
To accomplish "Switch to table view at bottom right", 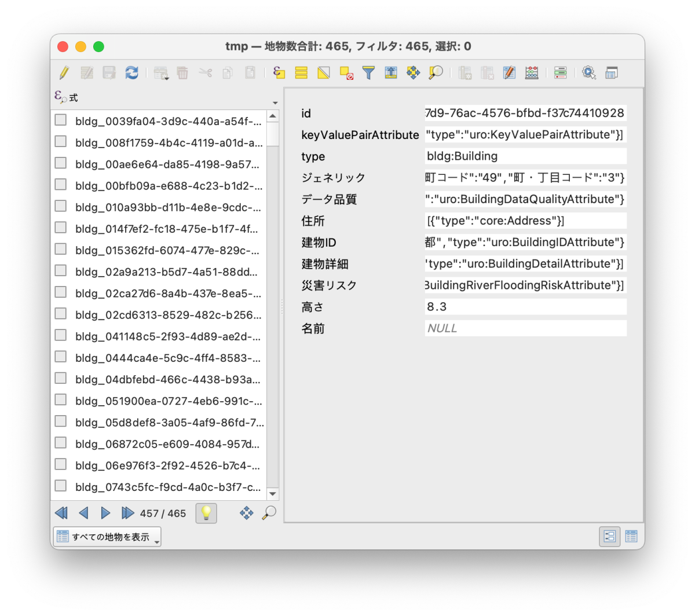I will click(x=631, y=536).
